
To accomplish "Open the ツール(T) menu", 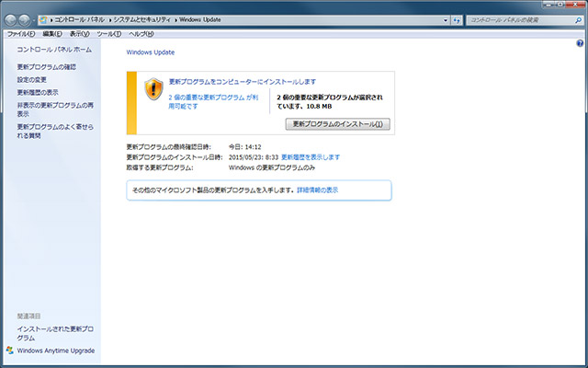I will coord(108,34).
